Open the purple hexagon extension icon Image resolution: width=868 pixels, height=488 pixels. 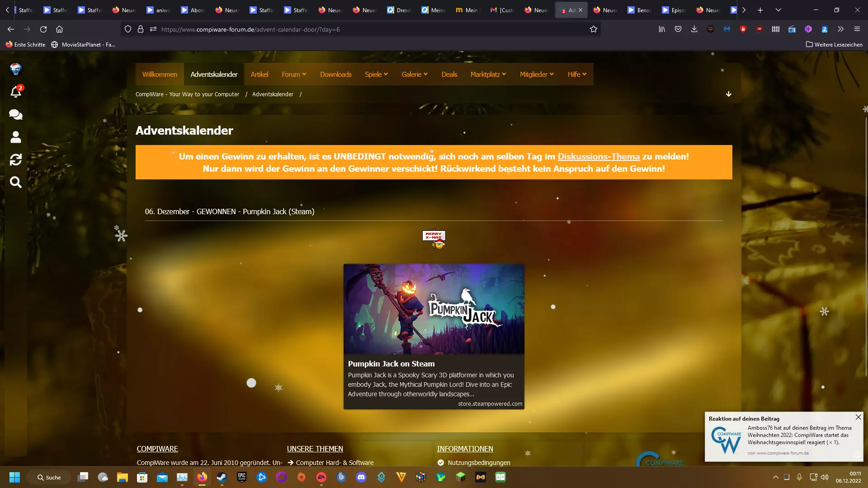pyautogui.click(x=808, y=29)
